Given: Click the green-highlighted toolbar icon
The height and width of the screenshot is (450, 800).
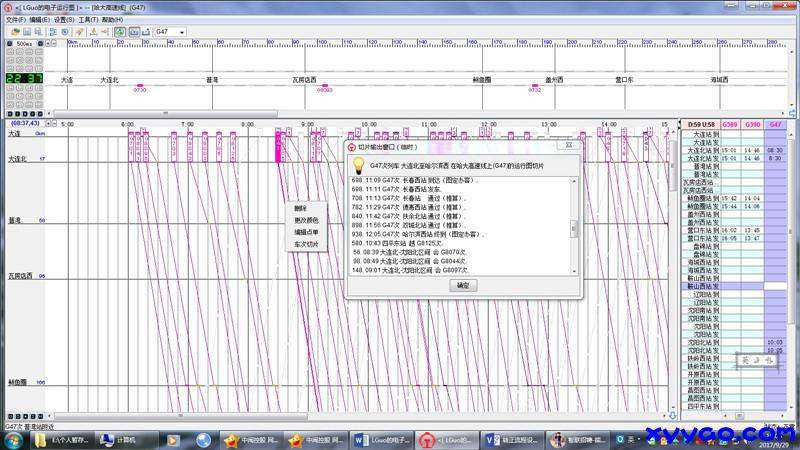Looking at the screenshot, I should coord(119,32).
